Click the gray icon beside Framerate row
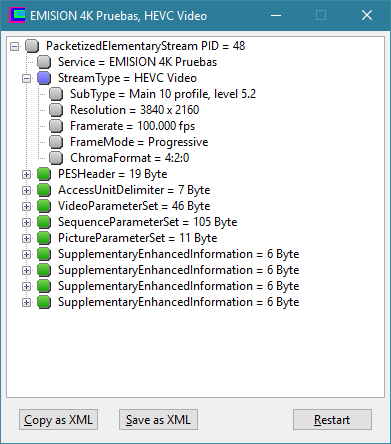391x444 pixels. pos(56,126)
